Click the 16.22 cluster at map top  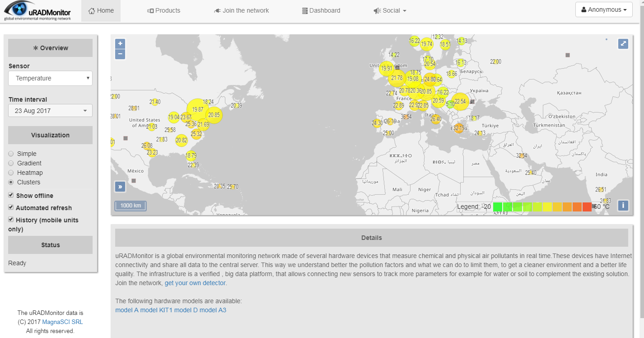(x=414, y=41)
